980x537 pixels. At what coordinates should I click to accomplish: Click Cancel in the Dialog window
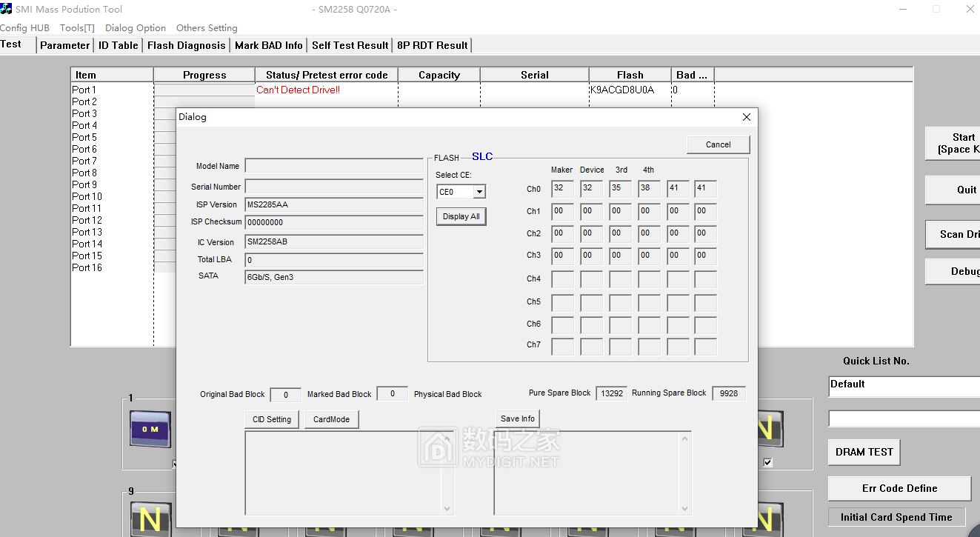(x=718, y=144)
